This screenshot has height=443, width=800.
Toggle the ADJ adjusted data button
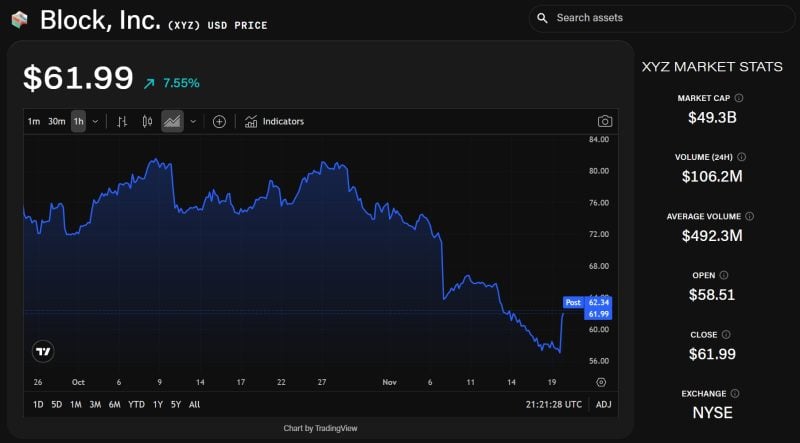pos(603,404)
